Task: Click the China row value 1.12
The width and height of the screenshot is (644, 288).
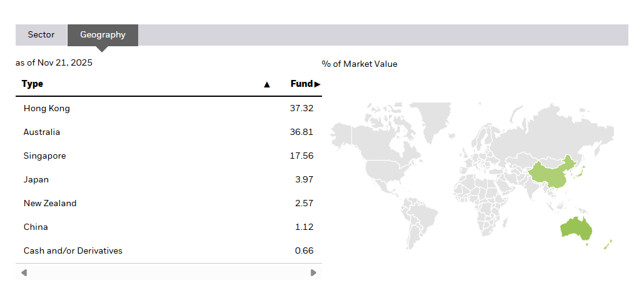Action: (304, 227)
